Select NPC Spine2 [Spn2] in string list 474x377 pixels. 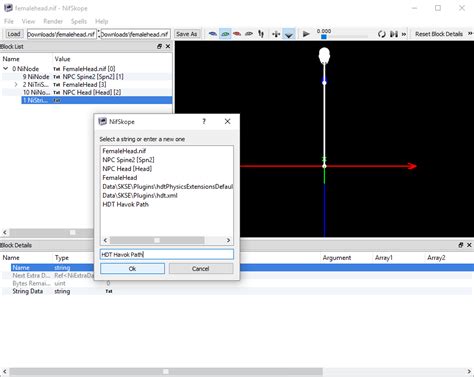128,160
